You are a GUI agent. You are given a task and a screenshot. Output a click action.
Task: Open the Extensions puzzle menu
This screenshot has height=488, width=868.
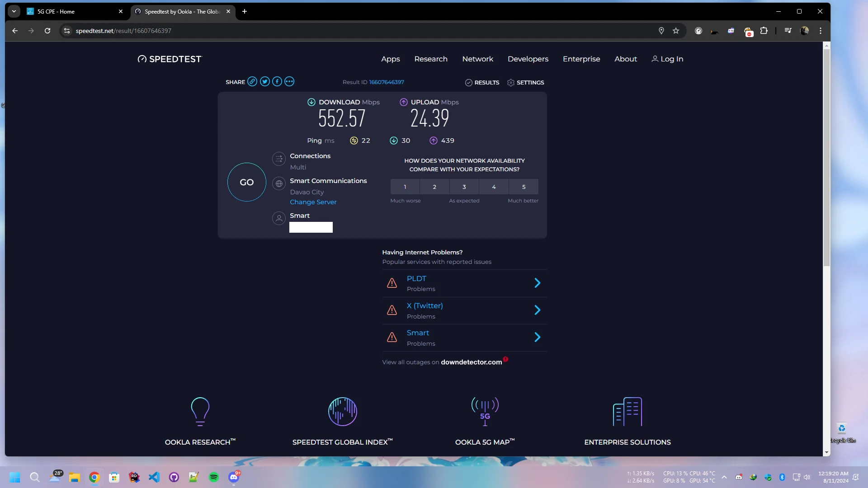pyautogui.click(x=764, y=31)
